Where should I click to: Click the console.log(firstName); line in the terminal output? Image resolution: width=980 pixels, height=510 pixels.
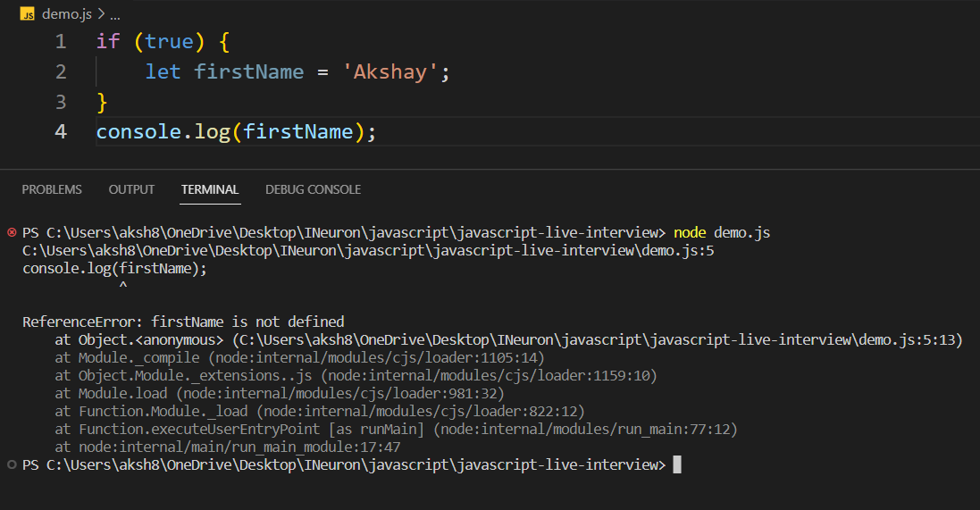coord(114,268)
